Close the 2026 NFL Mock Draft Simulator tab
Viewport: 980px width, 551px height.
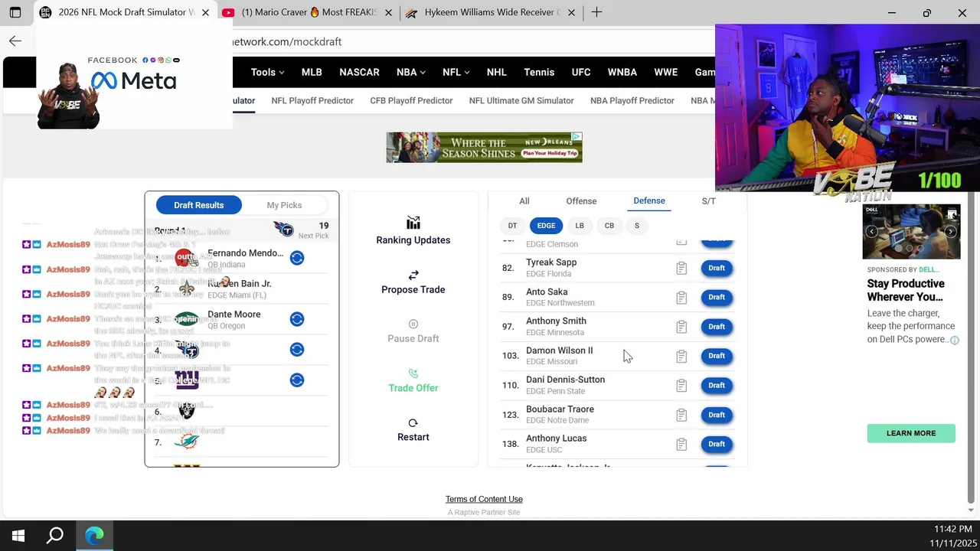[205, 12]
